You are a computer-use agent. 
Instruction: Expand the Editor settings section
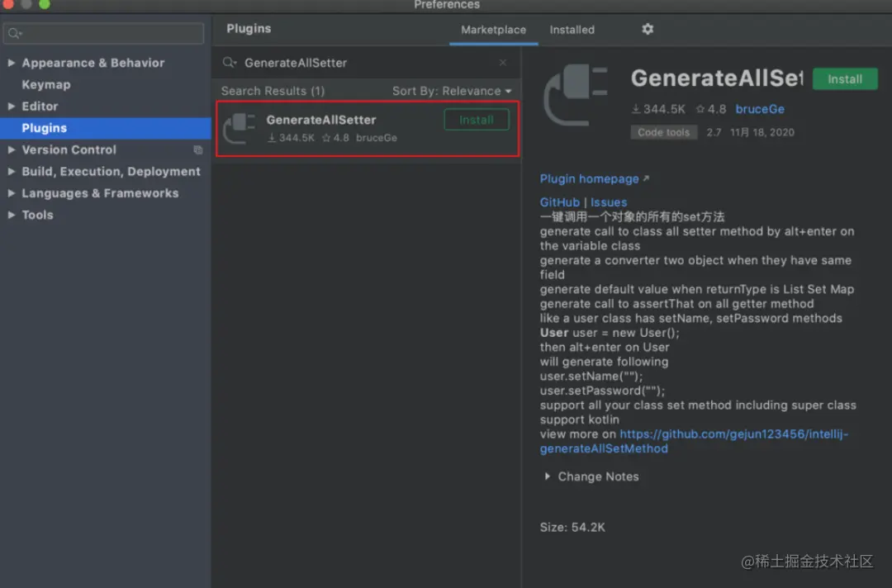point(11,107)
